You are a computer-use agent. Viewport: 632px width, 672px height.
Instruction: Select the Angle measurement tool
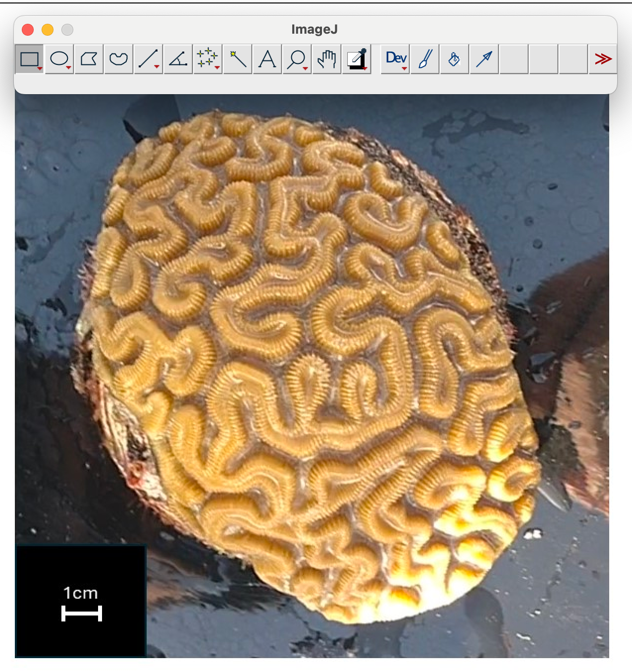pos(177,58)
